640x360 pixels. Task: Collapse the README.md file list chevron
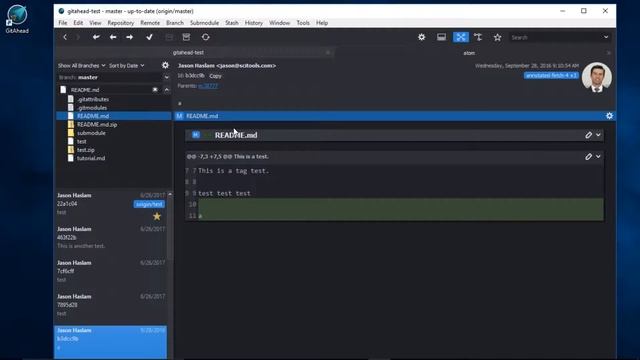(167, 90)
